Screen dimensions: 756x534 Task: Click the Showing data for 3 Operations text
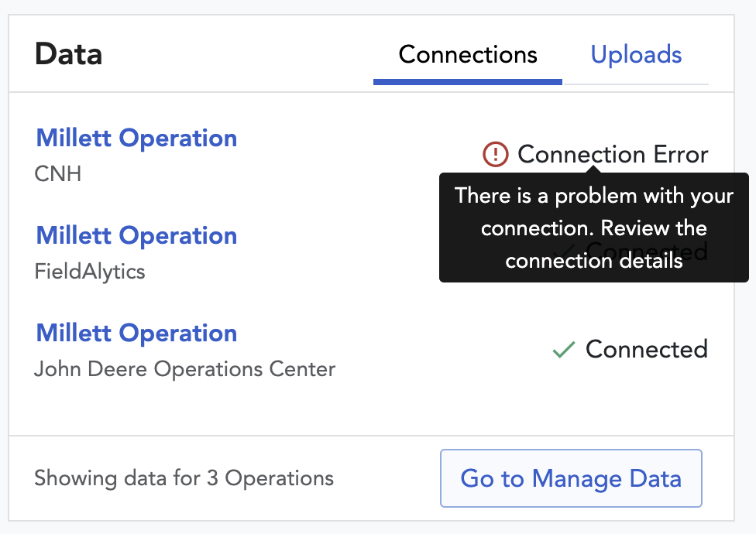point(184,478)
